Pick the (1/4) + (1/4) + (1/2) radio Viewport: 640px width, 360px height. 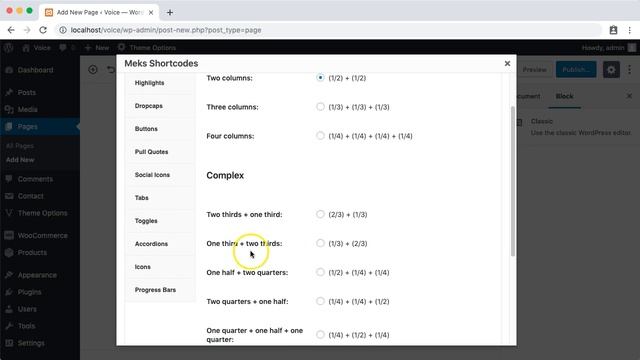point(320,301)
